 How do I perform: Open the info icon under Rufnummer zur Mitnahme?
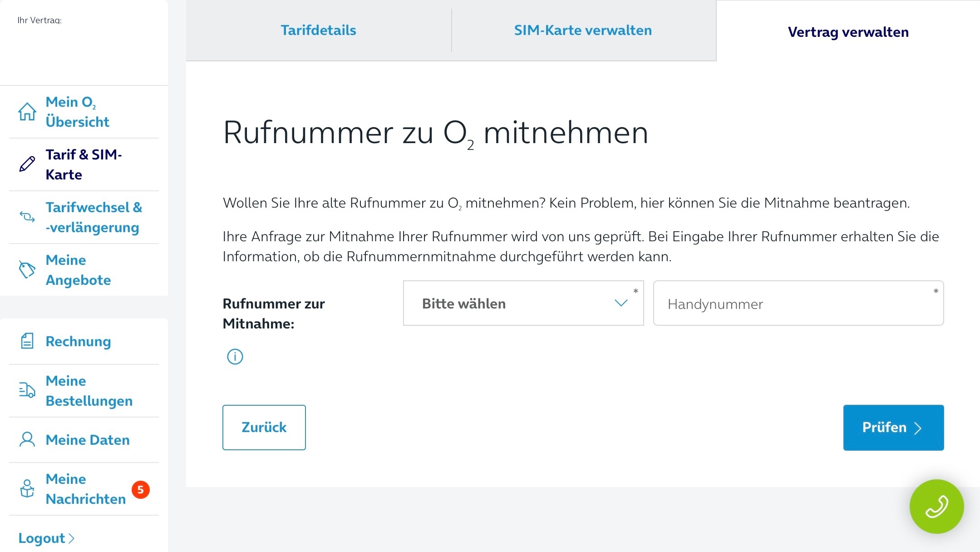pos(235,357)
